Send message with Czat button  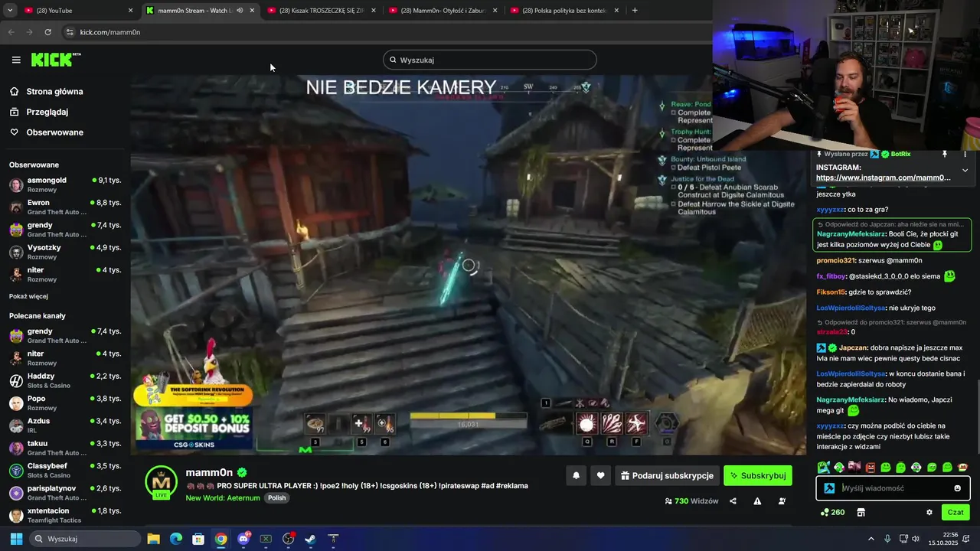tap(955, 512)
